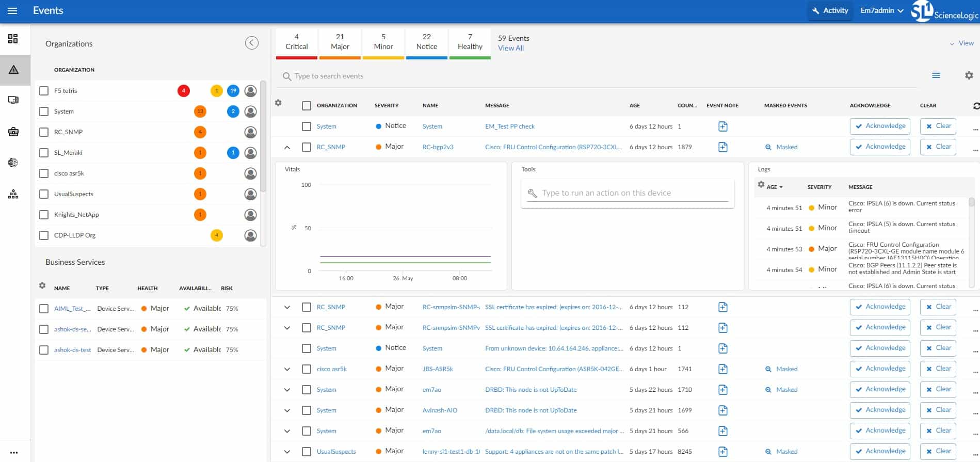Open row menu for EM_Test PP check event
This screenshot has height=462, width=980.
click(x=975, y=129)
